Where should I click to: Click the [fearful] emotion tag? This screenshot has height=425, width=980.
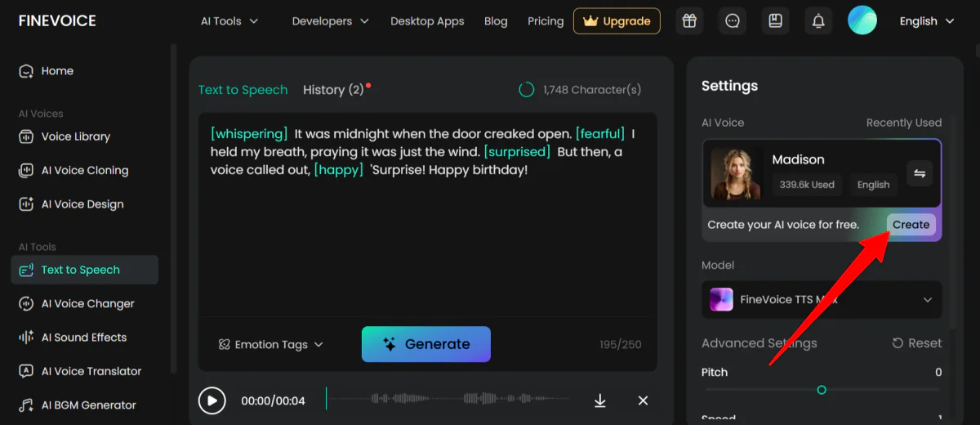(x=600, y=133)
